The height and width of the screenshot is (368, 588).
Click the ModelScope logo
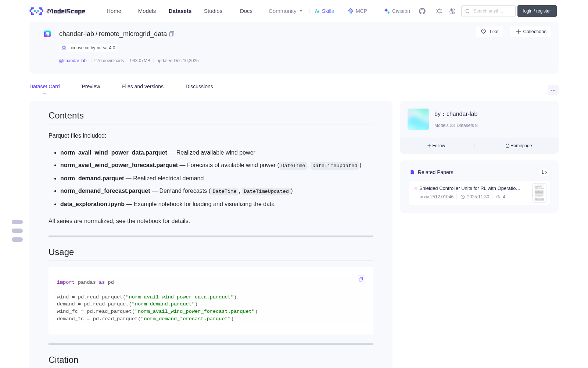pyautogui.click(x=58, y=11)
